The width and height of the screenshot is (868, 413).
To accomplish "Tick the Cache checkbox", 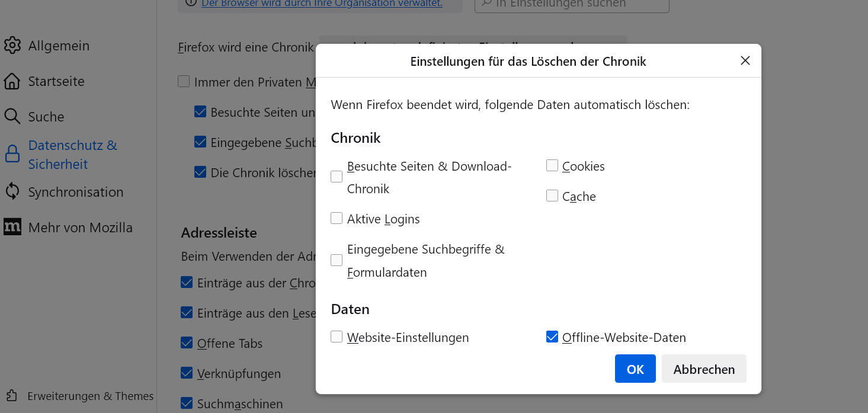I will [552, 196].
